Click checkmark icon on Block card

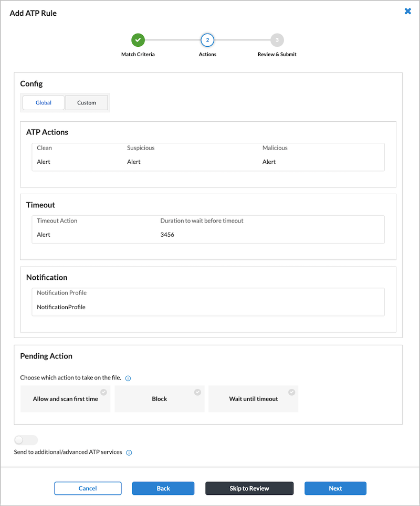click(197, 392)
